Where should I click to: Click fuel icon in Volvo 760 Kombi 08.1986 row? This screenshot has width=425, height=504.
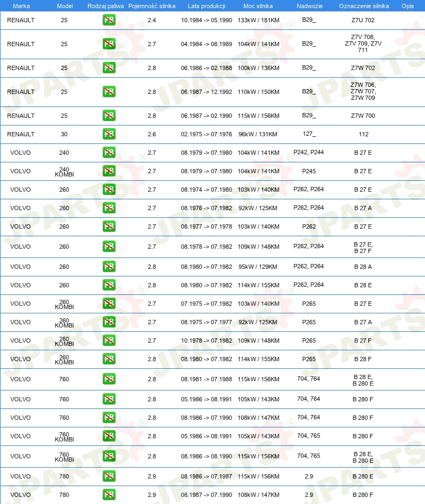(109, 456)
